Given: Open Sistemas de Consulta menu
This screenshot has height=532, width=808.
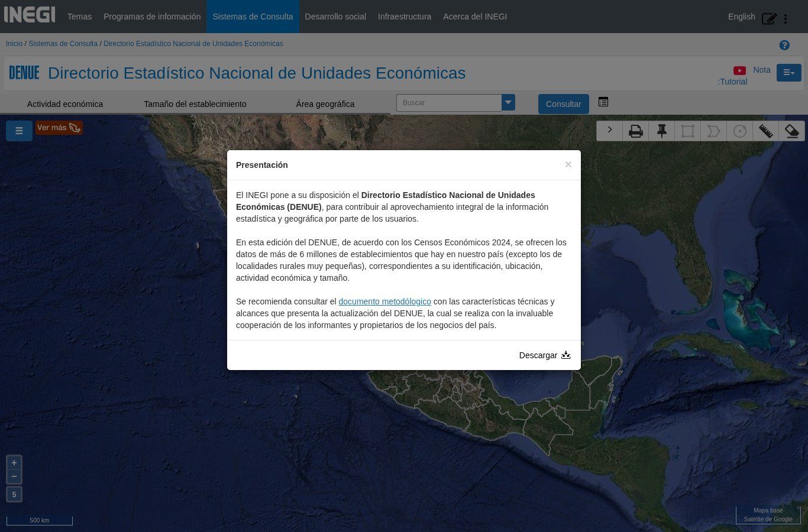Looking at the screenshot, I should click(x=253, y=17).
